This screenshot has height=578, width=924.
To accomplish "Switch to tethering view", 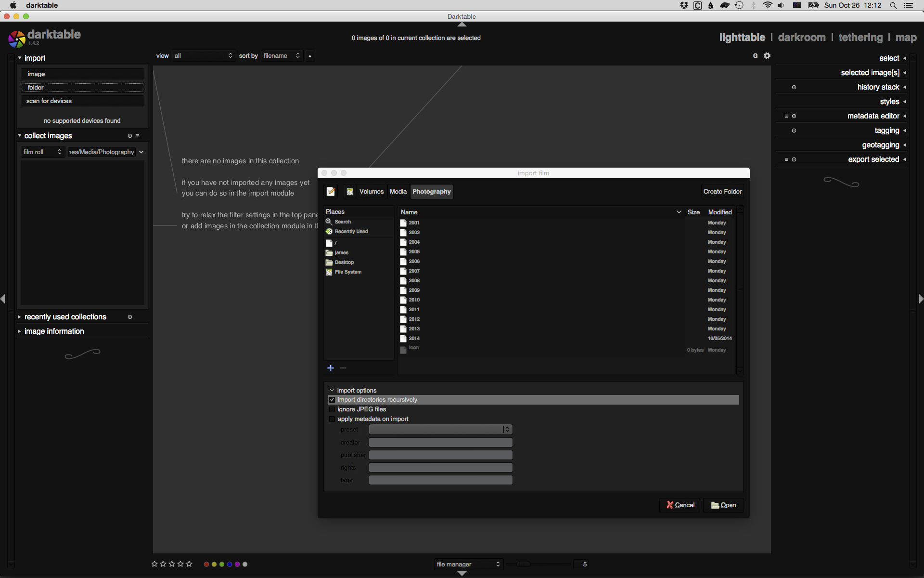I will (x=860, y=38).
